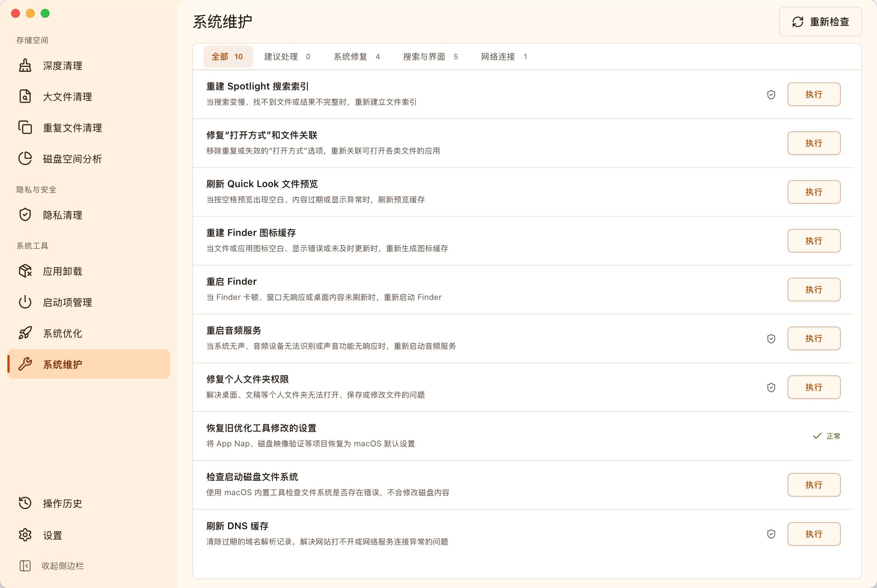The height and width of the screenshot is (588, 877).
Task: Click 执行 for 重启 Finder
Action: (x=814, y=290)
